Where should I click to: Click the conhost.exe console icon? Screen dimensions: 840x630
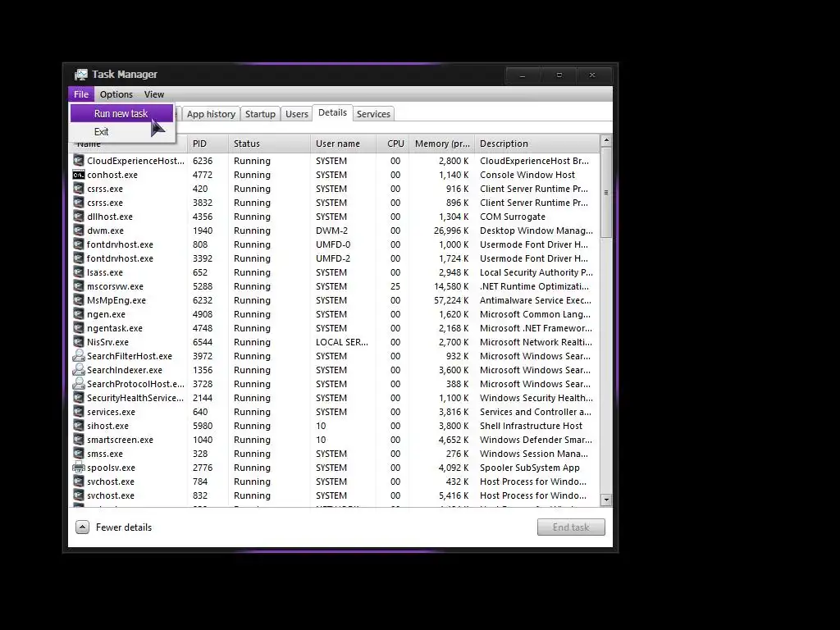click(79, 175)
